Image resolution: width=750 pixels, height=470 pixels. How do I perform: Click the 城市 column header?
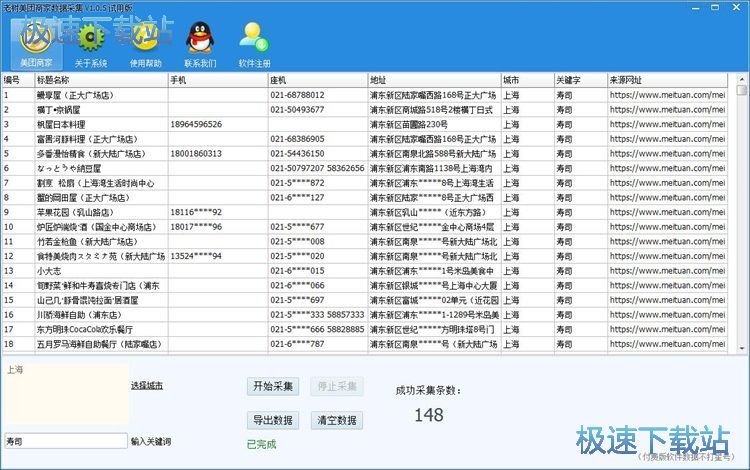pyautogui.click(x=528, y=80)
